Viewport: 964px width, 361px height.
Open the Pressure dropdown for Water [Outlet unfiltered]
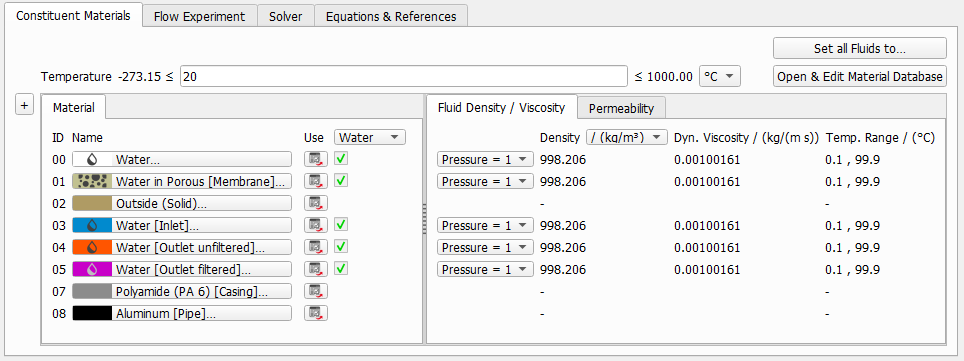click(484, 247)
